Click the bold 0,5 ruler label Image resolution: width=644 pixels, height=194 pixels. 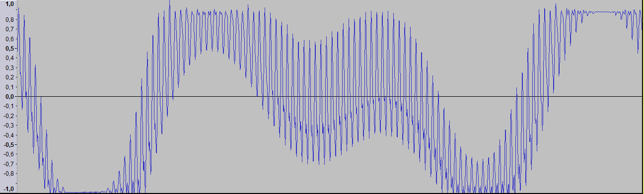[10, 49]
